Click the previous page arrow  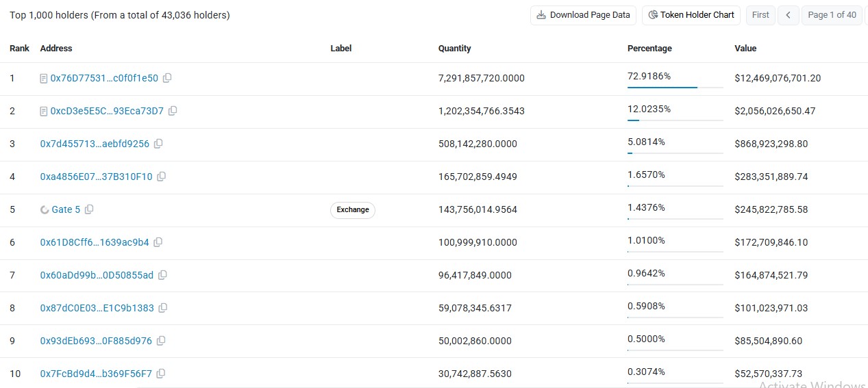tap(789, 15)
